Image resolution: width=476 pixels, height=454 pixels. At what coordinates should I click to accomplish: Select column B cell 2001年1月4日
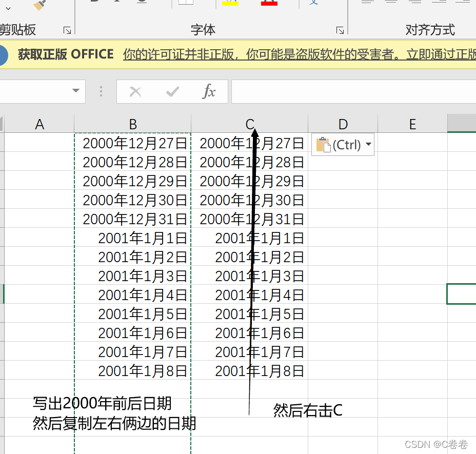click(133, 294)
